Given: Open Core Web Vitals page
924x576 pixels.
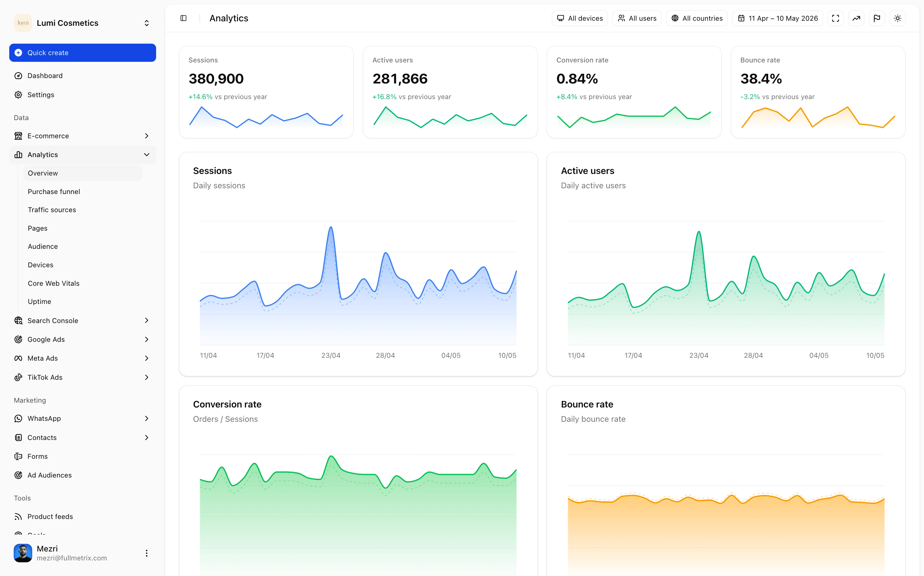Looking at the screenshot, I should (54, 284).
